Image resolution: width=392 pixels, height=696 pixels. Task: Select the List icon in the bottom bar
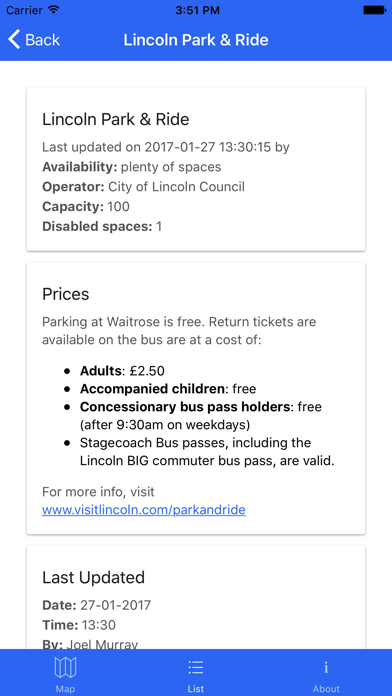click(x=195, y=667)
